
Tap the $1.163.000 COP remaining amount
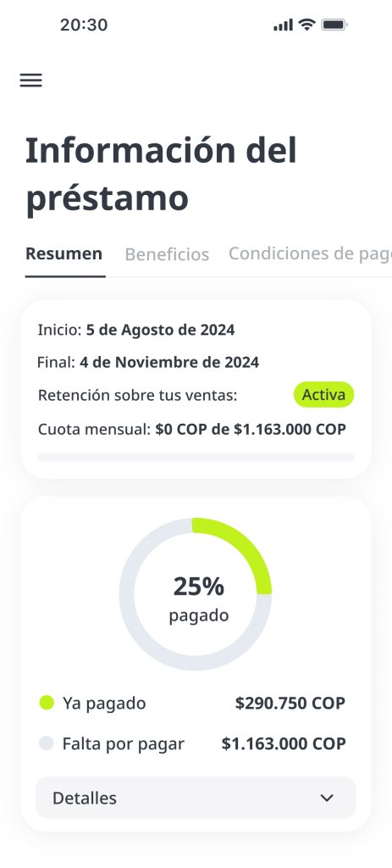284,743
